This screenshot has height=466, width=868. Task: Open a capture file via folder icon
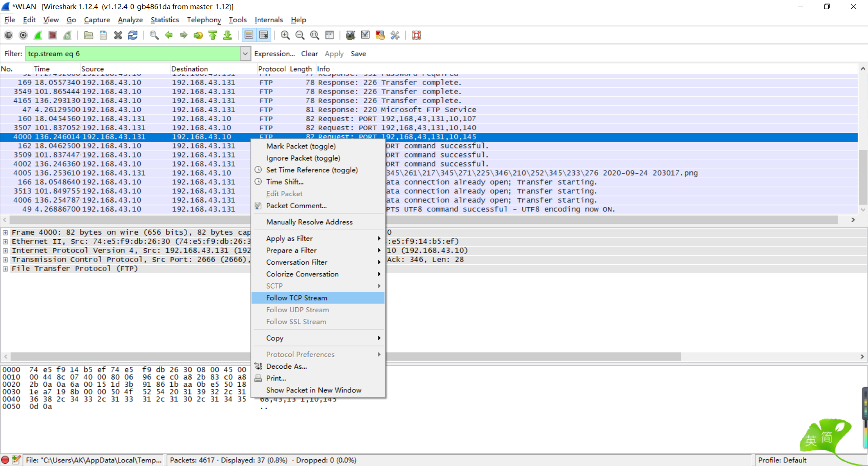(x=89, y=35)
